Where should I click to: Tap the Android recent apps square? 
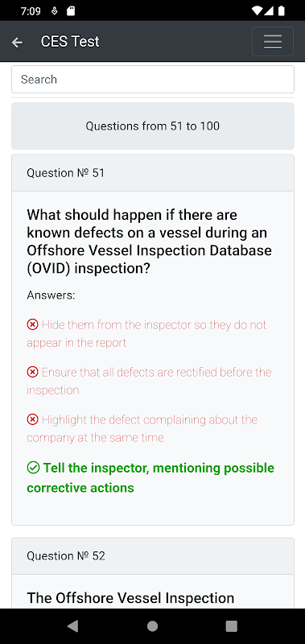click(232, 626)
